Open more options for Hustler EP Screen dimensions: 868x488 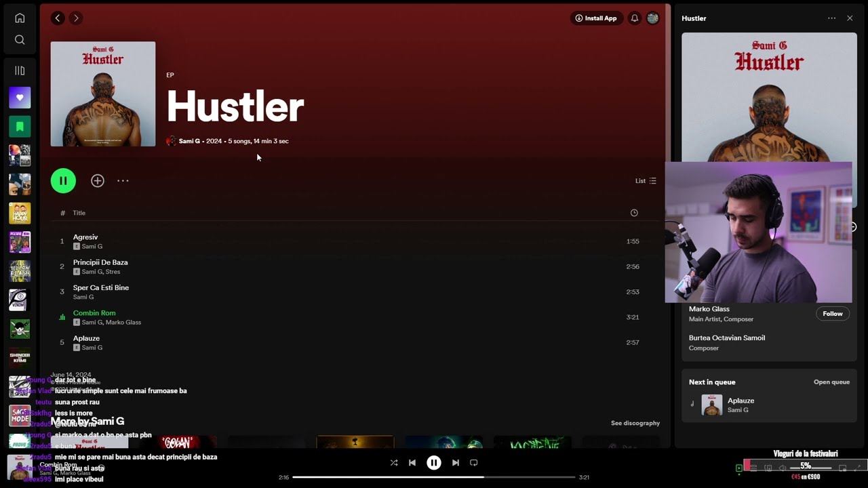point(123,181)
